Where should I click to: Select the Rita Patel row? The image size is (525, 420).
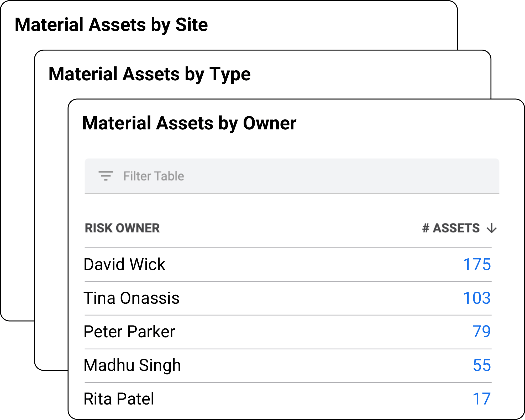[x=288, y=399]
